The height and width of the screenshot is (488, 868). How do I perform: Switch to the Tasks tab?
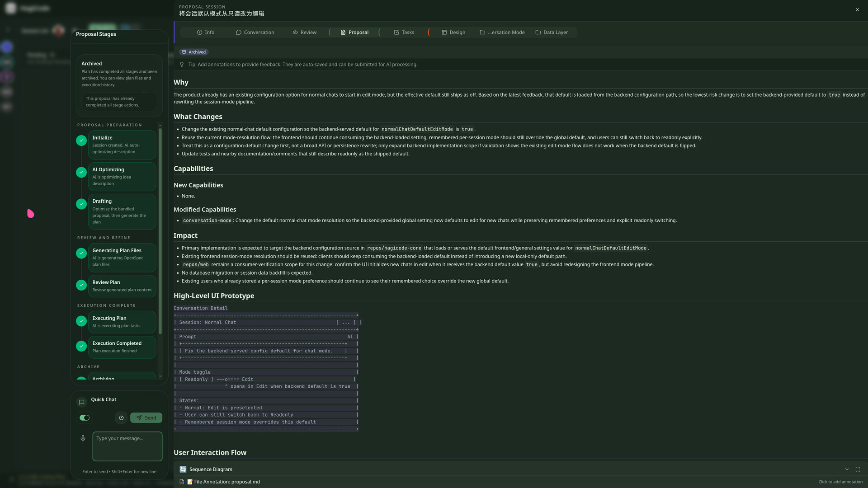click(x=404, y=33)
